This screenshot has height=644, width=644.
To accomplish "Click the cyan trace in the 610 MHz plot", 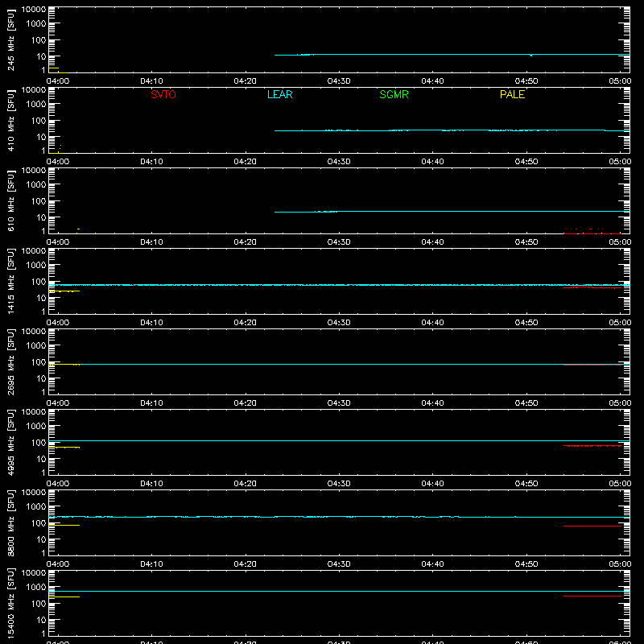I will point(452,212).
